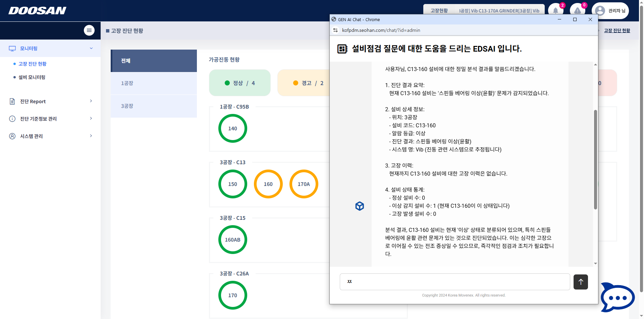Select the 1공장 tab
Viewport: 644px width, 319px height.
point(154,83)
